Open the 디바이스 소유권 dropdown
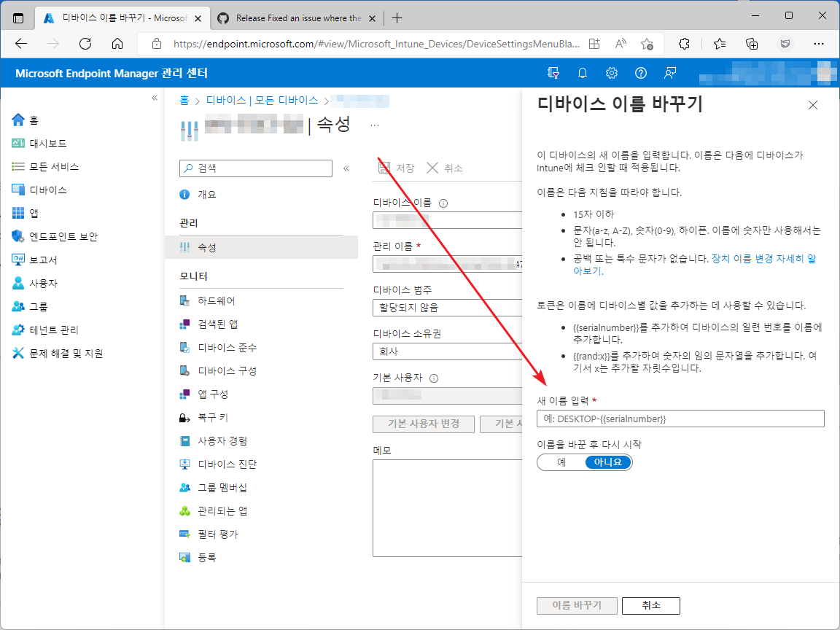 447,351
